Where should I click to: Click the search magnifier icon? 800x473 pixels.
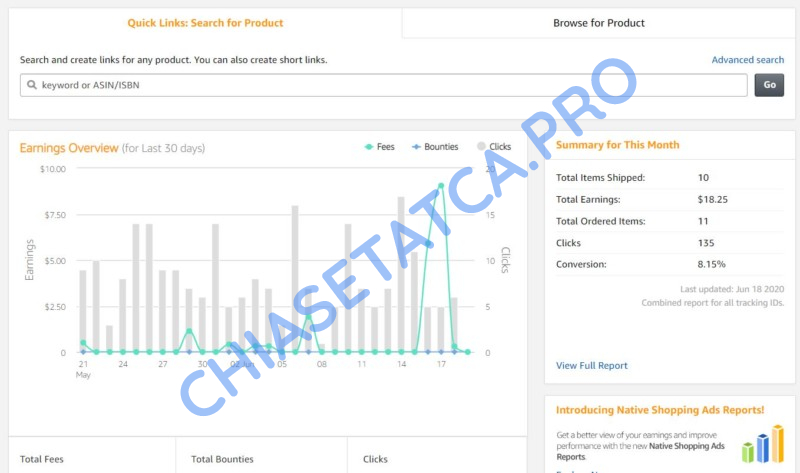pyautogui.click(x=32, y=86)
